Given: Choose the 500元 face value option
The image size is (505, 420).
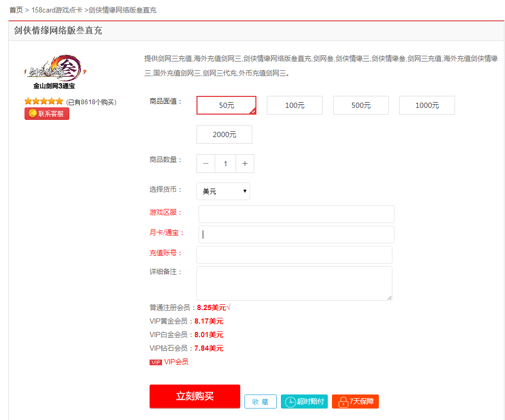Looking at the screenshot, I should 361,105.
